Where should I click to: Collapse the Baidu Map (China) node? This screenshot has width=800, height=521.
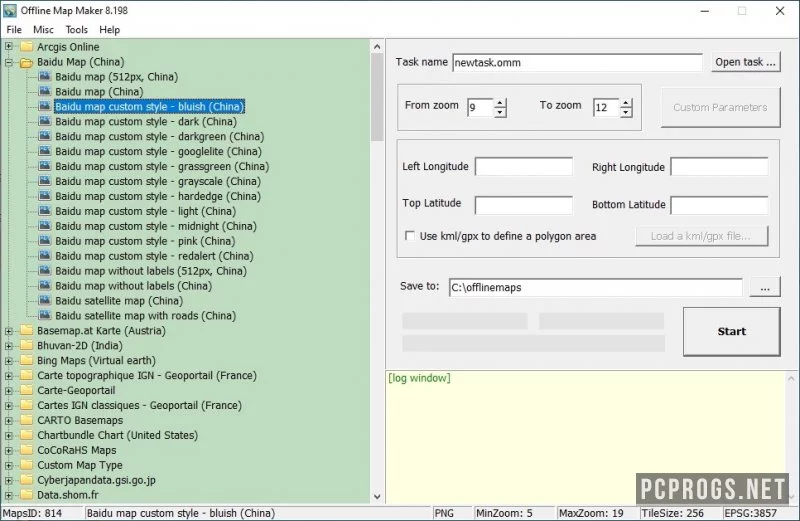(9, 62)
